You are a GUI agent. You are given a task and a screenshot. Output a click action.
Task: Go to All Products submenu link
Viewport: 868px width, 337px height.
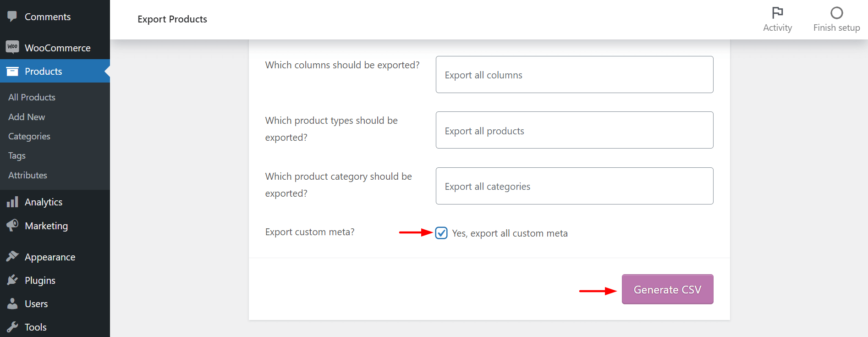click(32, 97)
